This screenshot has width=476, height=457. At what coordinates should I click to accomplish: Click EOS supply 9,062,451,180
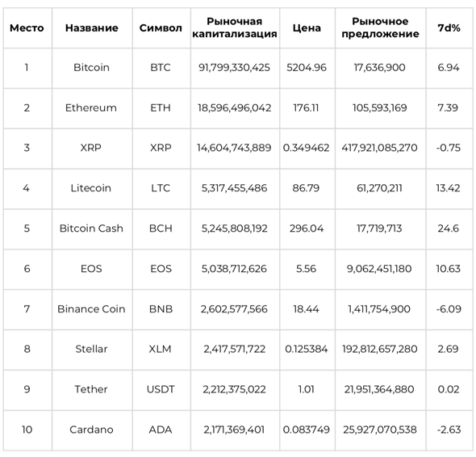[x=379, y=269]
